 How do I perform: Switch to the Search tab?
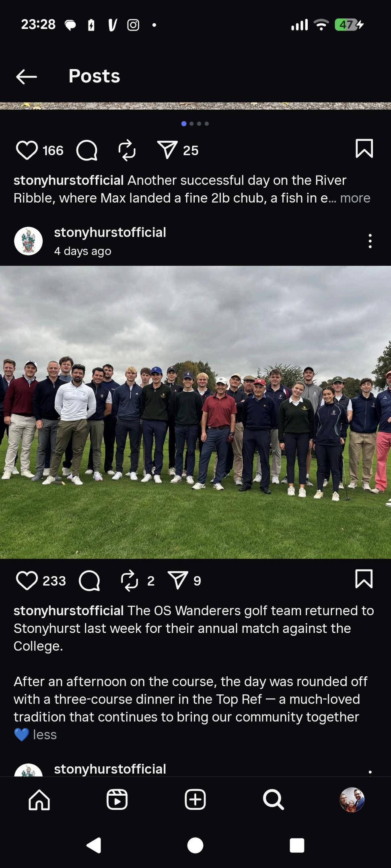[x=274, y=799]
